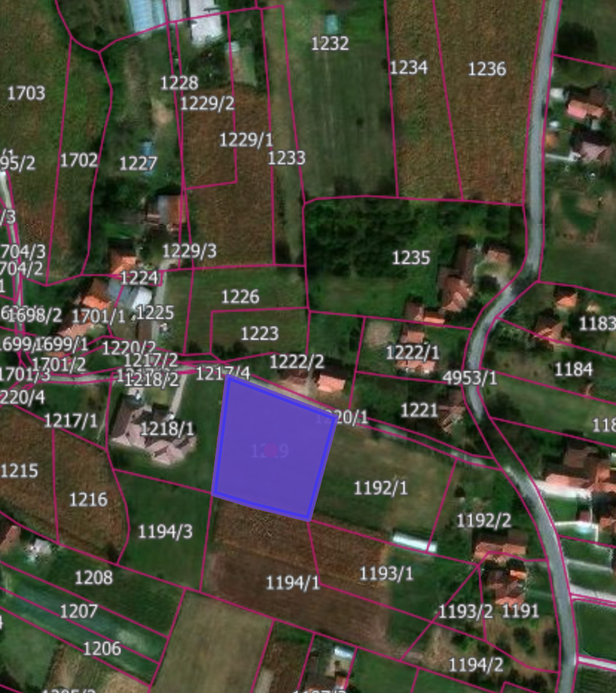
Task: Click parcel label 1232
Action: coord(330,44)
